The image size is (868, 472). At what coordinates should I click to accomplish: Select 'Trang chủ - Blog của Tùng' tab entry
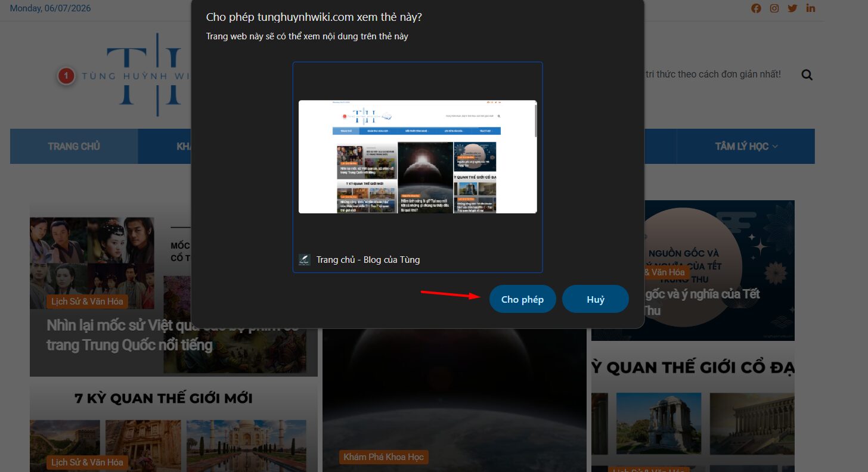417,167
